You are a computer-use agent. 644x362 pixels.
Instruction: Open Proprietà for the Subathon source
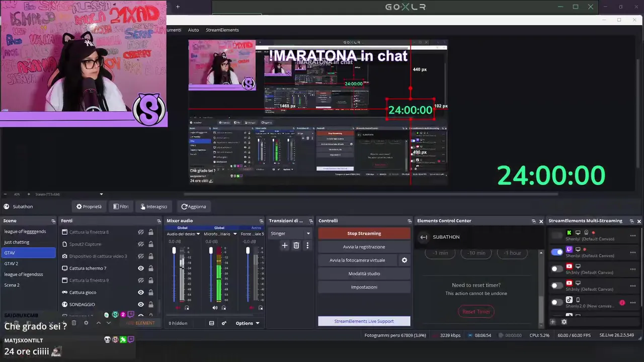tap(89, 207)
